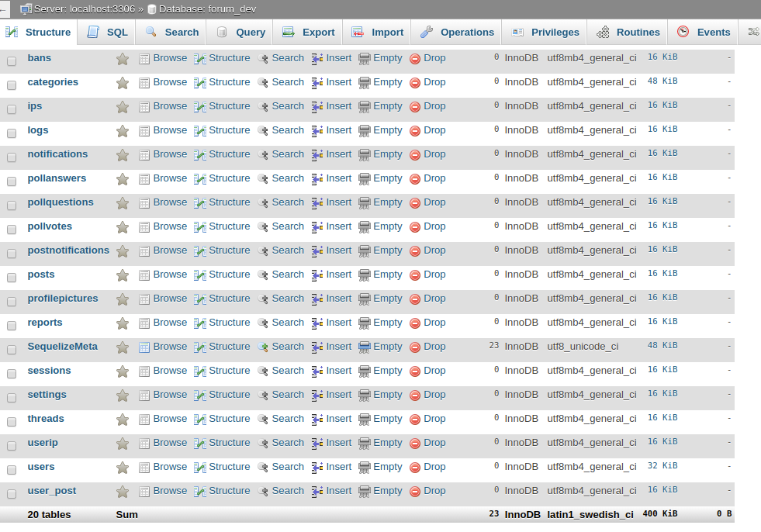
Task: Click Search icon in postnotifications row
Action: pos(263,251)
